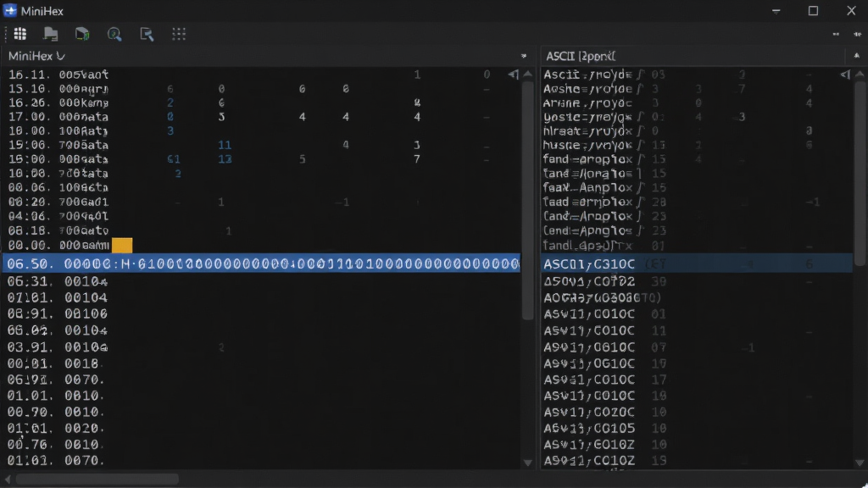Viewport: 868px width, 488px height.
Task: Click the horizontal scrollbar left arrow
Action: [7, 479]
